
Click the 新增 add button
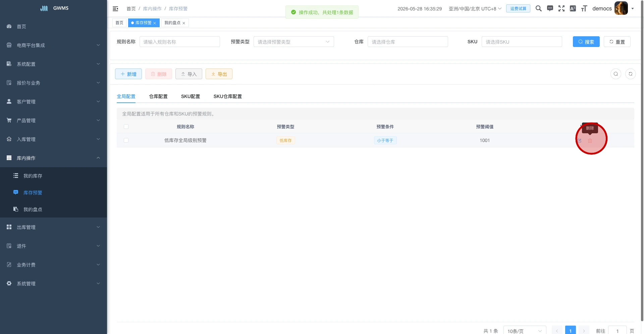tap(128, 74)
